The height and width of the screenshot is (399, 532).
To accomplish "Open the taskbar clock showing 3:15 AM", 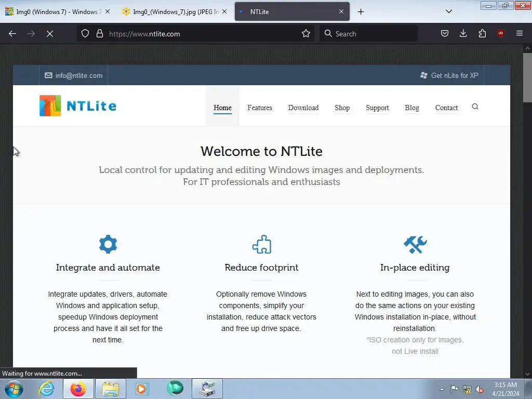I will [x=506, y=389].
